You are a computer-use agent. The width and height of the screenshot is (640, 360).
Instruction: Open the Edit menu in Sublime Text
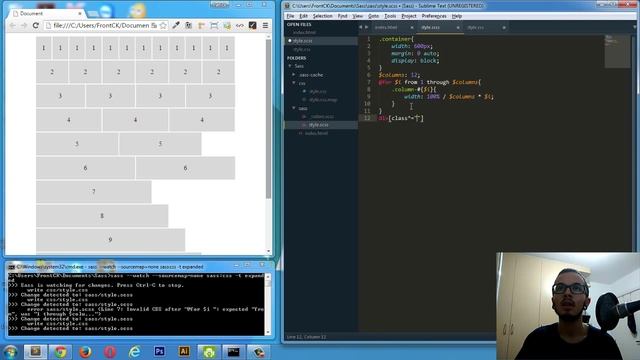point(303,16)
